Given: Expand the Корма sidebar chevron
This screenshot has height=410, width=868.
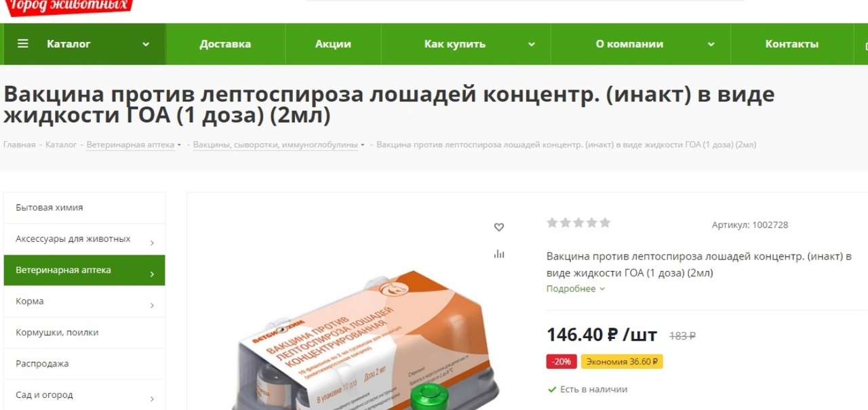Looking at the screenshot, I should 151,305.
